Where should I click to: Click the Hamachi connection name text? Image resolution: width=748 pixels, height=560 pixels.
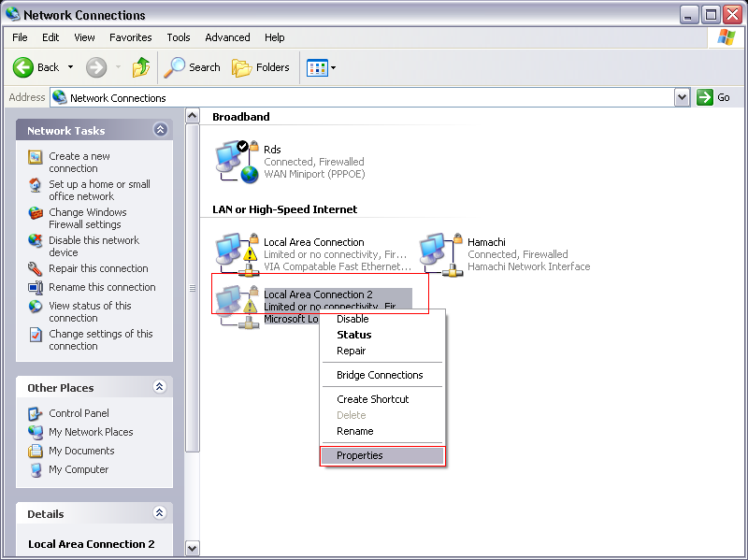(x=486, y=242)
